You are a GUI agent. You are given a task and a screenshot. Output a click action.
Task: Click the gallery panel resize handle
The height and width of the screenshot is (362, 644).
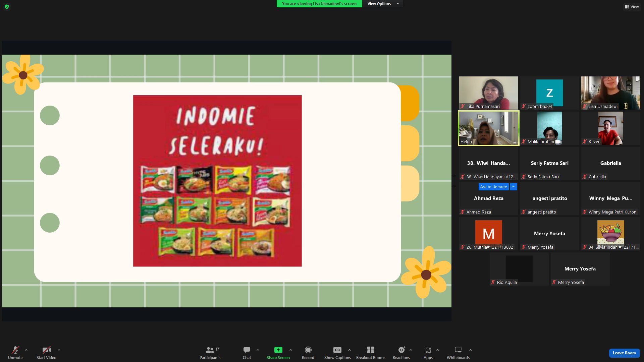click(453, 181)
